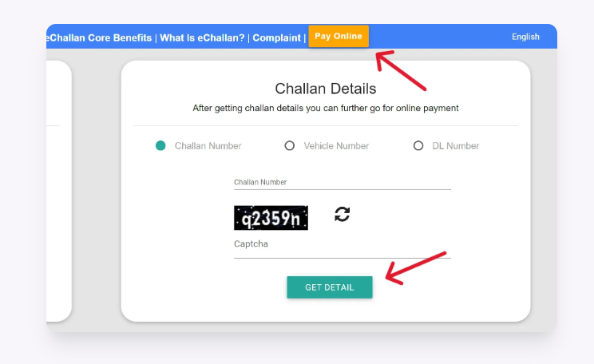Select the Challan Number radio circle

point(160,146)
